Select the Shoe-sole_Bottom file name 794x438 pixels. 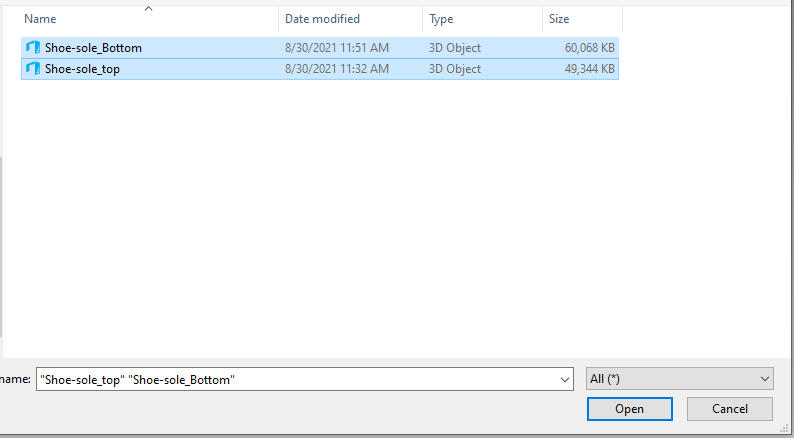tap(93, 48)
